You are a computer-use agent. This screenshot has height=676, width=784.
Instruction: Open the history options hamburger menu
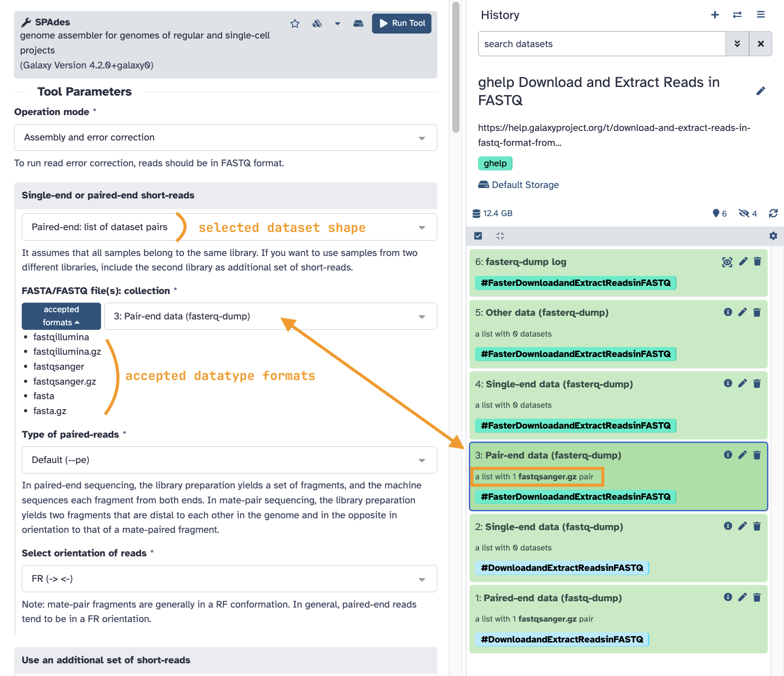pyautogui.click(x=761, y=15)
